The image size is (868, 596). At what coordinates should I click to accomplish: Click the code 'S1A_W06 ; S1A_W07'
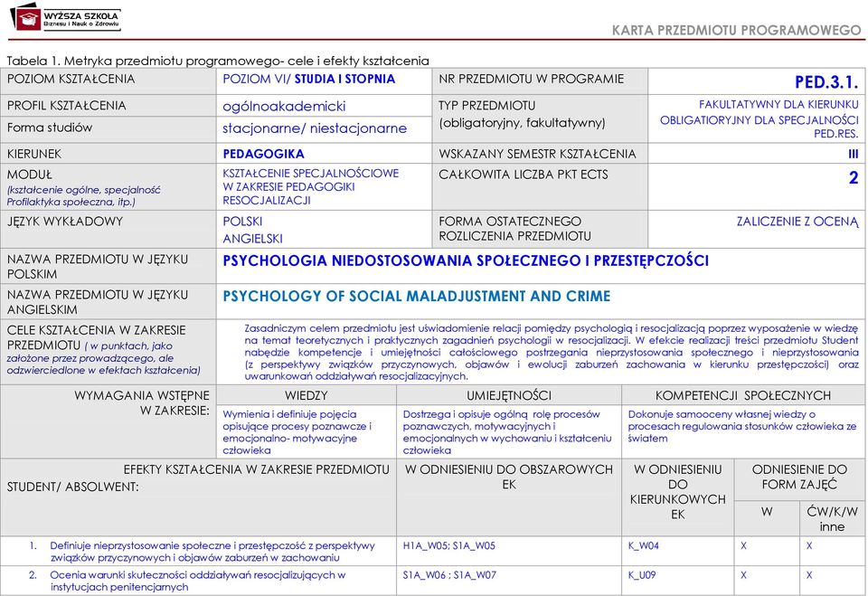[x=449, y=575]
